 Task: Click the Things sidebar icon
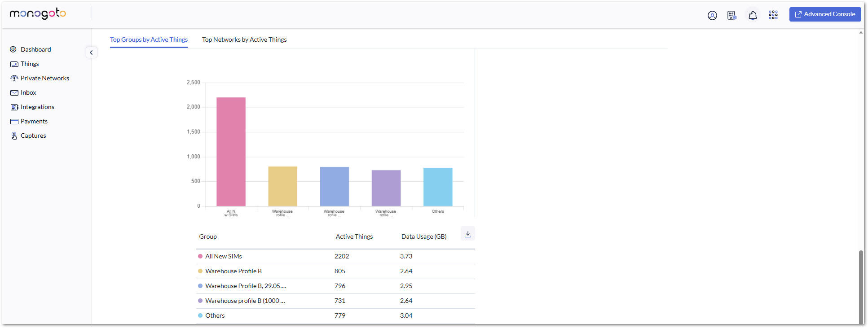click(x=14, y=64)
